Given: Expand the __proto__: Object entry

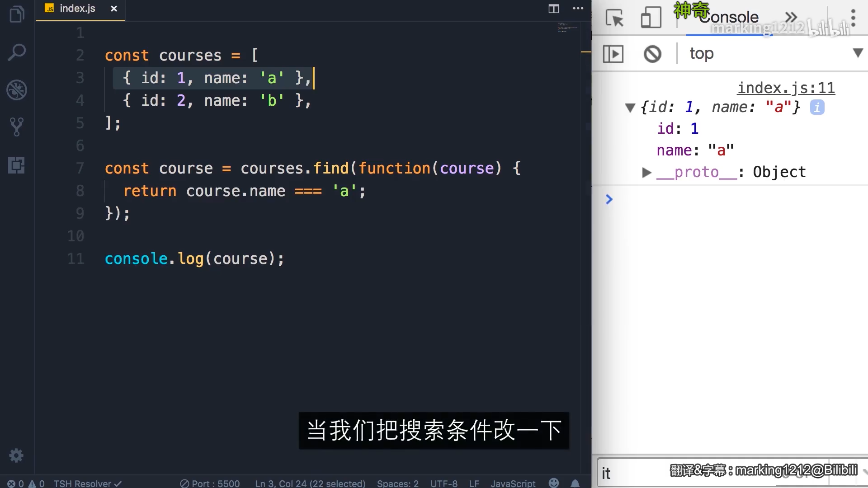Looking at the screenshot, I should point(646,172).
